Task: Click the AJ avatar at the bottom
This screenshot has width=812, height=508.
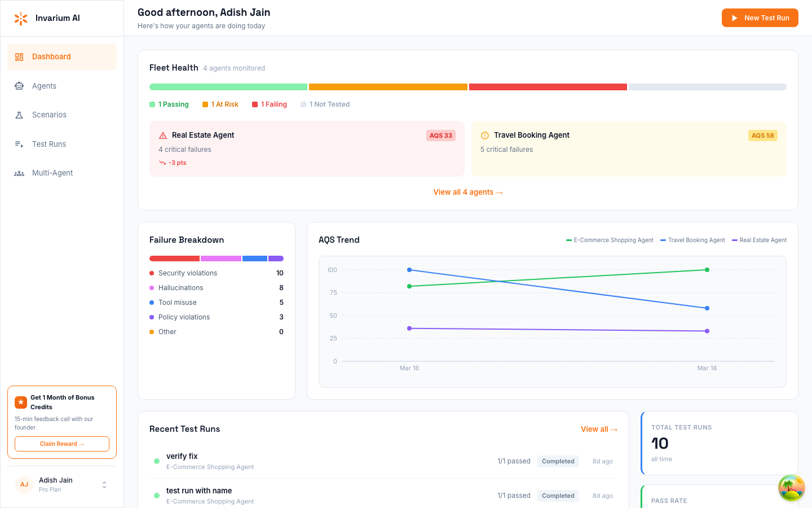Action: click(24, 484)
